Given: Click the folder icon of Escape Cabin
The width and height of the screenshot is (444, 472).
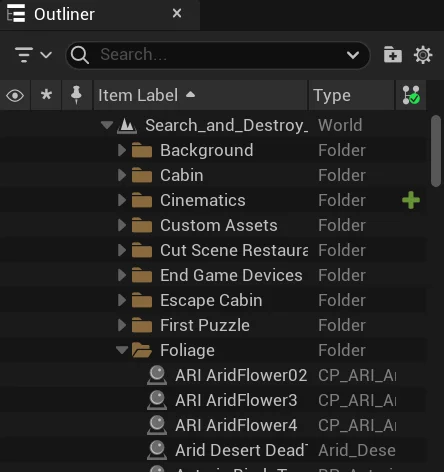Looking at the screenshot, I should (x=142, y=300).
